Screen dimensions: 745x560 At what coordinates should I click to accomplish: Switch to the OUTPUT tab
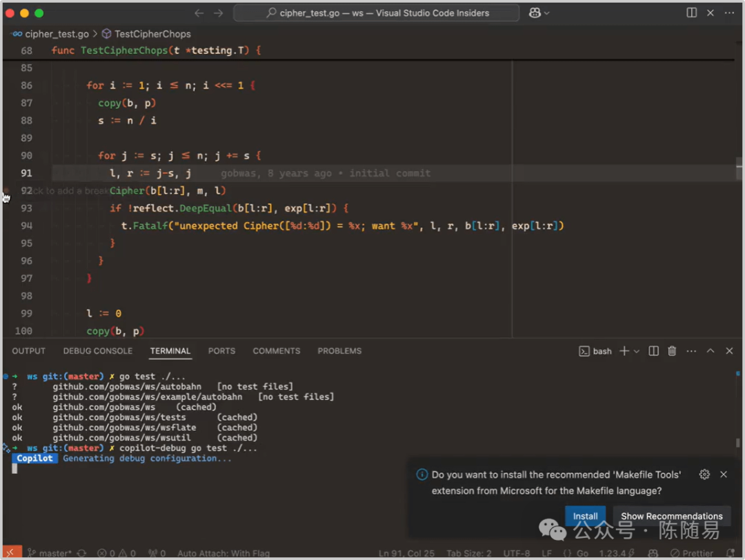coord(28,351)
